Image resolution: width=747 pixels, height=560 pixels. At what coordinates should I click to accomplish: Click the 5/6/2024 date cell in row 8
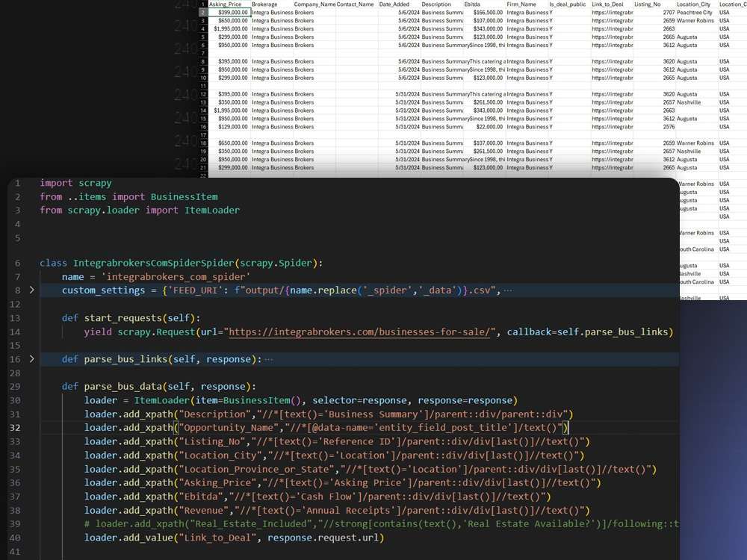(399, 61)
